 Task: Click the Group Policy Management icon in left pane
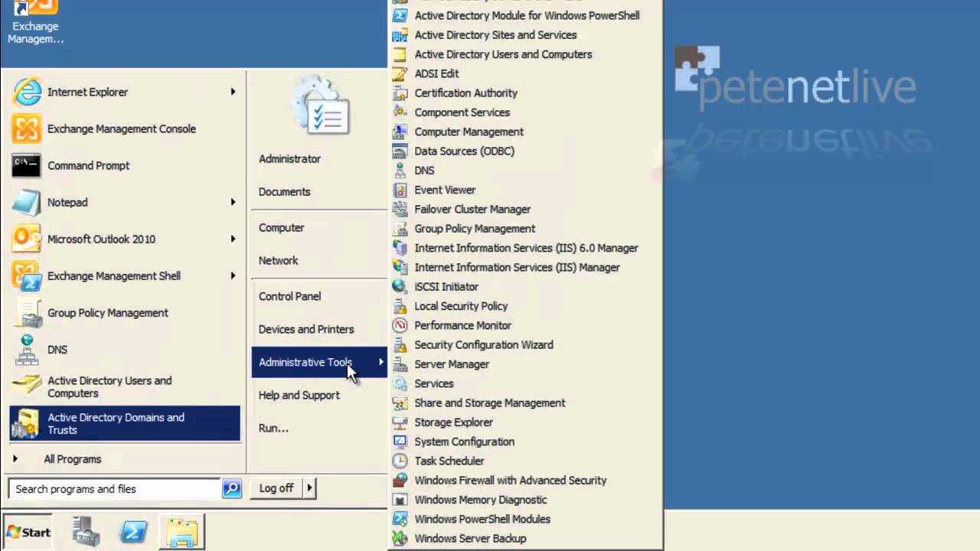pyautogui.click(x=27, y=312)
